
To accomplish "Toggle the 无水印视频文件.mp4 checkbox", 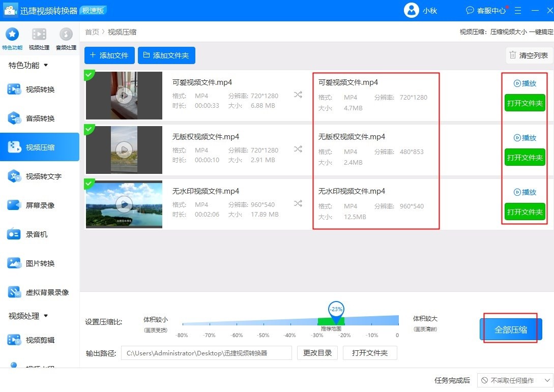I will coord(89,184).
